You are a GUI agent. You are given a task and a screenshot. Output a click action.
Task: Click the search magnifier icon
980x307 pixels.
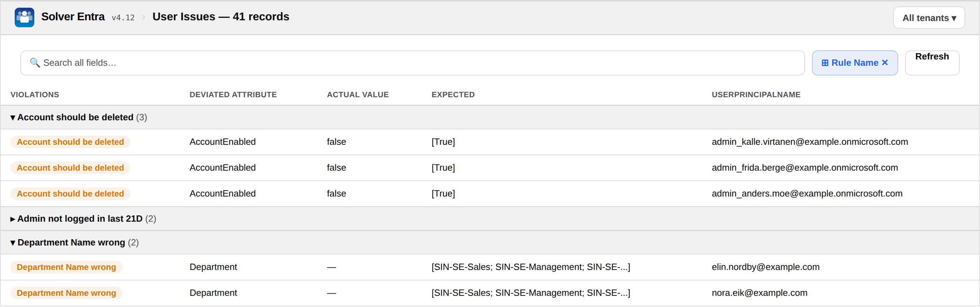[x=35, y=63]
